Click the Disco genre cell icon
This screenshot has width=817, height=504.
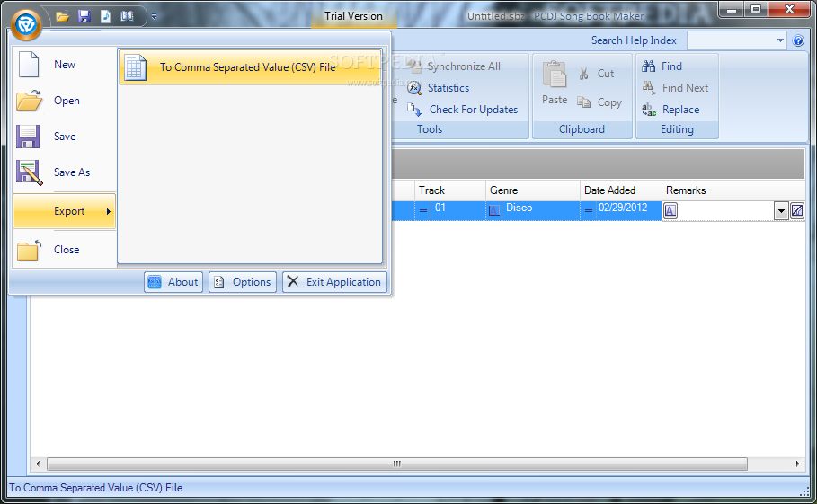click(x=494, y=210)
